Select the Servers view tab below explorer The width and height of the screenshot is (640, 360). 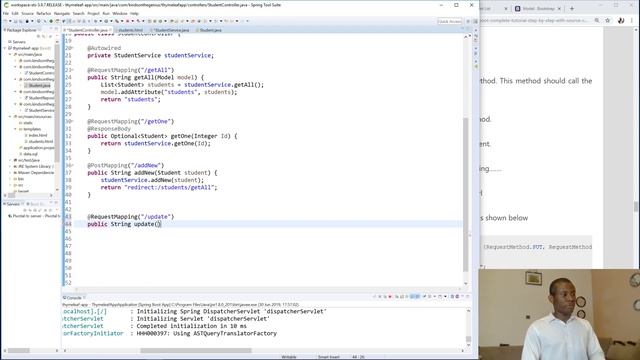13,204
